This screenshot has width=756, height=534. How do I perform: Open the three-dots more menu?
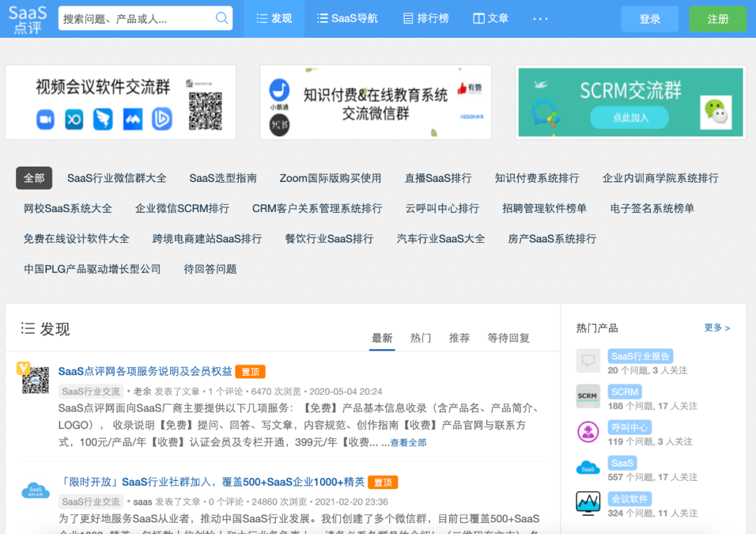coord(540,19)
